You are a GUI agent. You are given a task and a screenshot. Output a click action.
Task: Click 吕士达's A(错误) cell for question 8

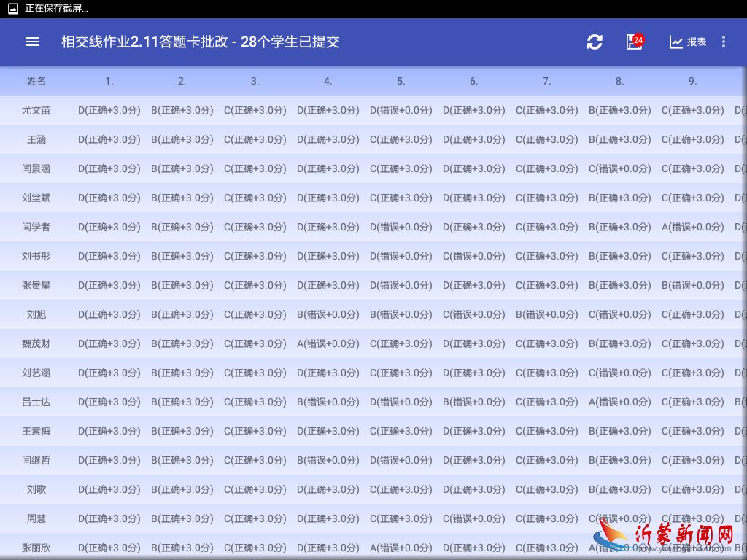pyautogui.click(x=619, y=402)
